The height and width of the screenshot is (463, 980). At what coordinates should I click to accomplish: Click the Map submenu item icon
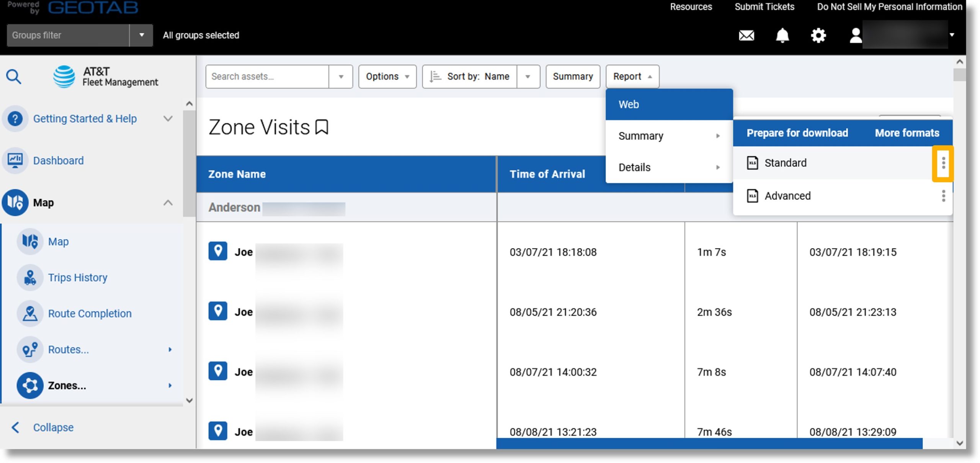tap(30, 242)
